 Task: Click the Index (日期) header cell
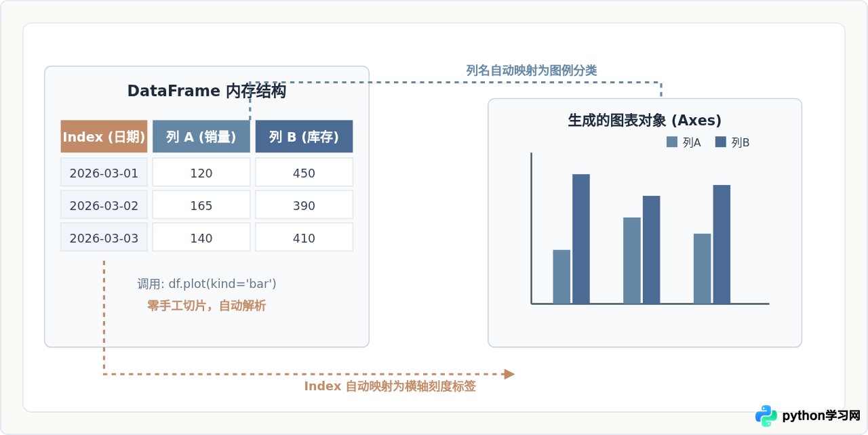(x=104, y=136)
